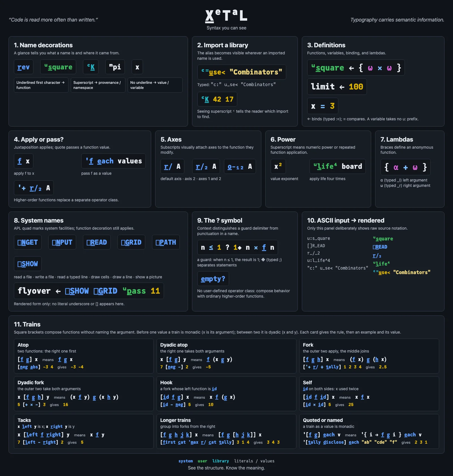This screenshot has height=476, width=453.
Task: Click the ⎕SHOW chip under System names
Action: 28,264
